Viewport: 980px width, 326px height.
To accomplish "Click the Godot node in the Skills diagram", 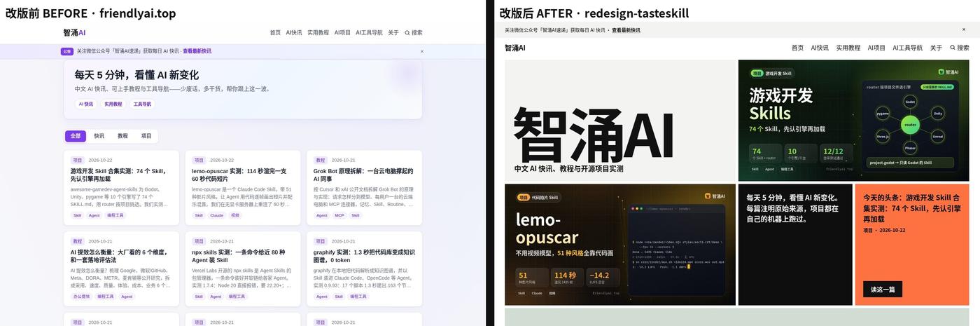I will click(910, 101).
